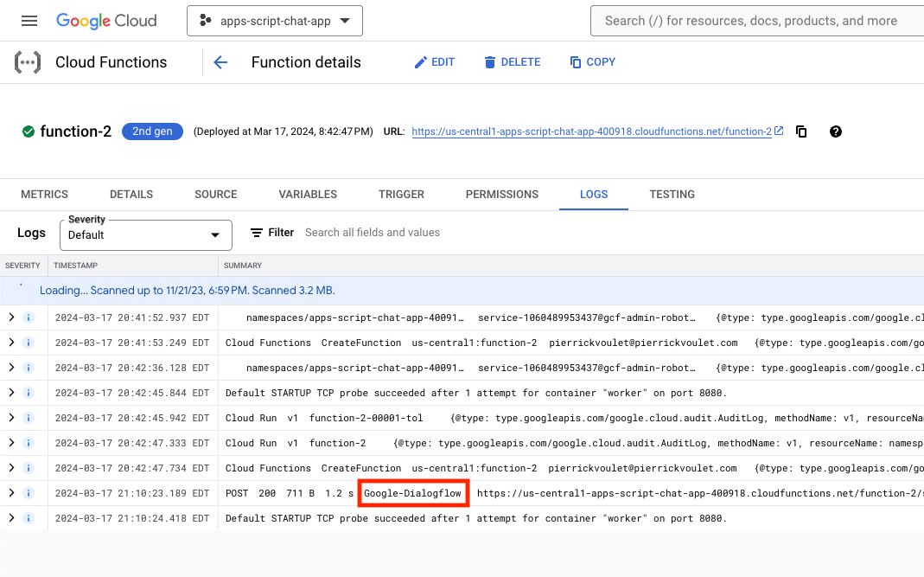Switch to the METRICS tab

click(44, 195)
